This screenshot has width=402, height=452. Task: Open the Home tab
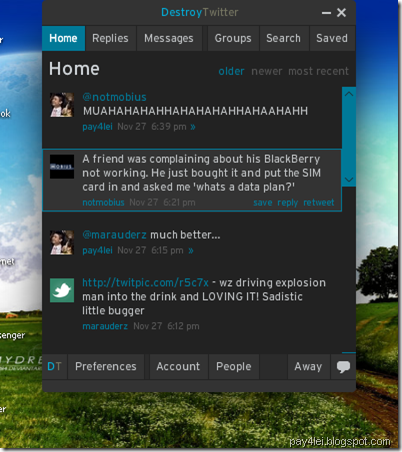pyautogui.click(x=63, y=38)
